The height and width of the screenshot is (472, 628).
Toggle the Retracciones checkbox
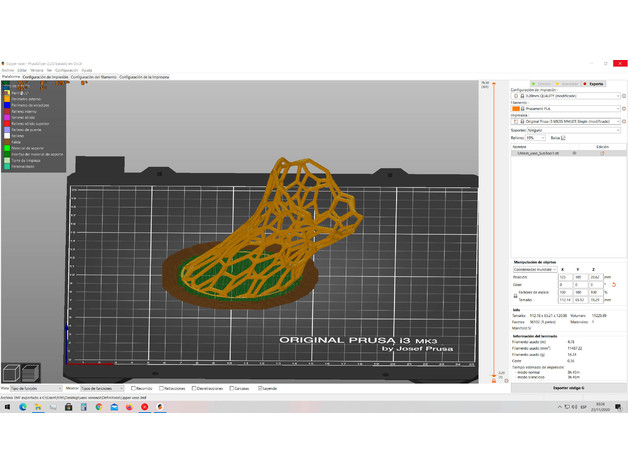pos(159,388)
